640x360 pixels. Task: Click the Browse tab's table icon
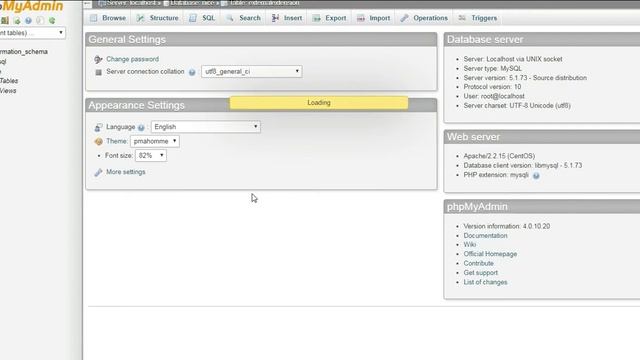93,18
